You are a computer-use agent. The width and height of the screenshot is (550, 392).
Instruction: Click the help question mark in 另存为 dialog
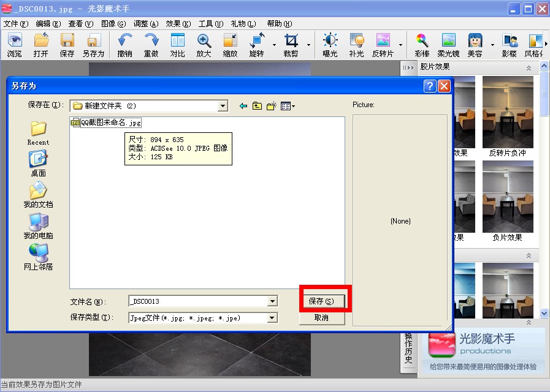click(430, 86)
